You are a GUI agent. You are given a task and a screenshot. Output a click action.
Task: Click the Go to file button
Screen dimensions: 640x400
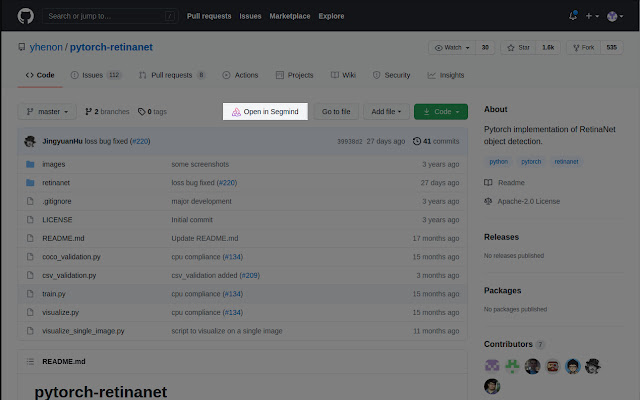[336, 111]
